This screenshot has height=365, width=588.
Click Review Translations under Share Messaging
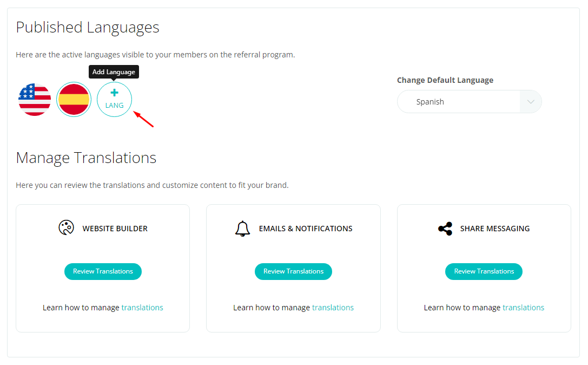point(484,271)
